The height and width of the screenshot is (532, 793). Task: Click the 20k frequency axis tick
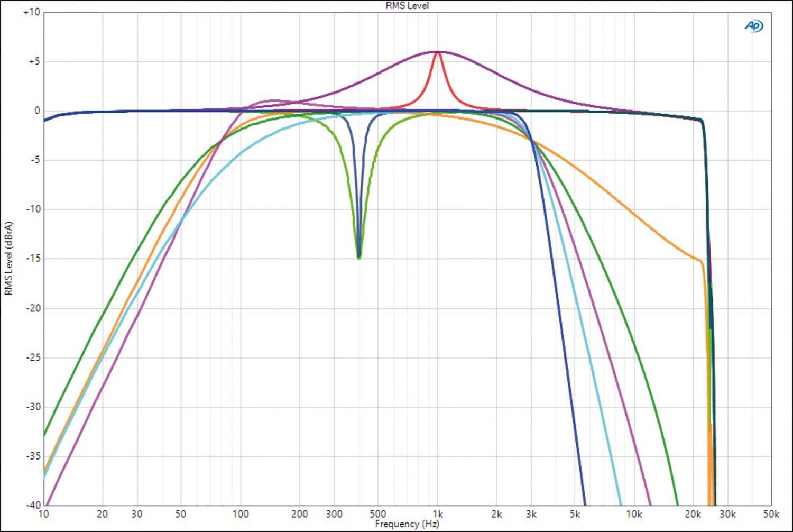(693, 514)
